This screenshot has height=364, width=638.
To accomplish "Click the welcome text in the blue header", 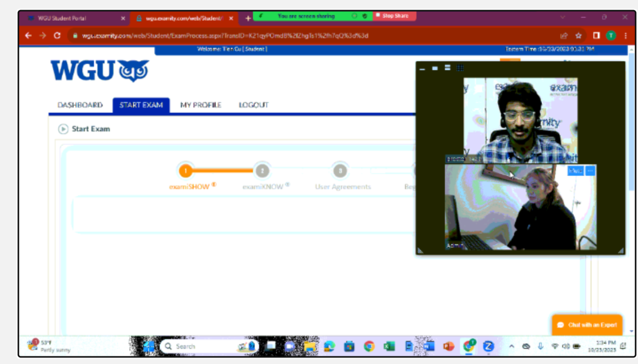I will pyautogui.click(x=232, y=49).
